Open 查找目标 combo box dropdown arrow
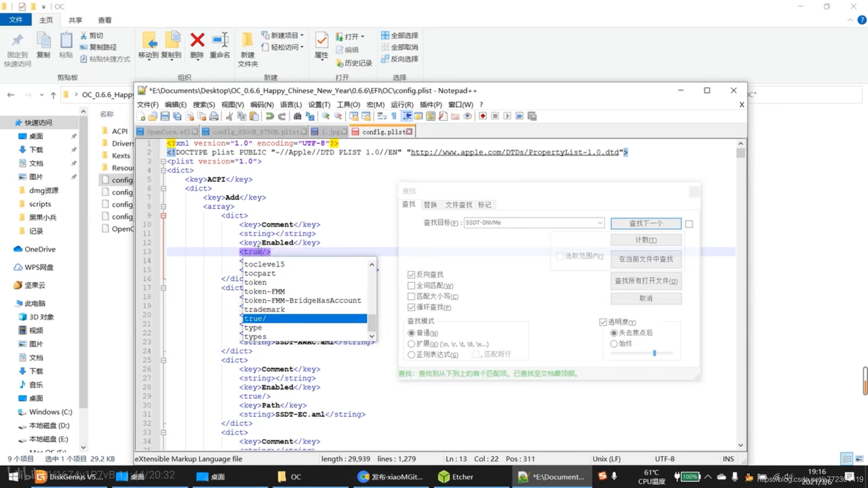 [599, 223]
